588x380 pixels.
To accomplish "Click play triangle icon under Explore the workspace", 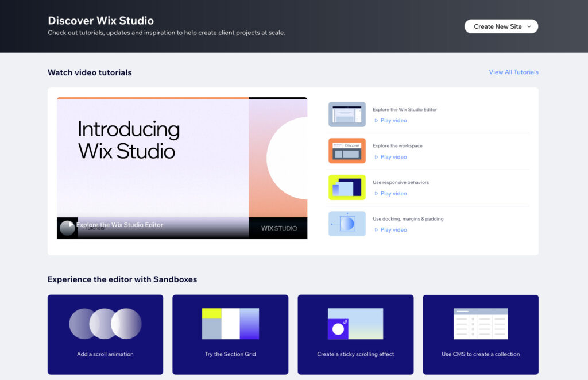I will click(376, 157).
